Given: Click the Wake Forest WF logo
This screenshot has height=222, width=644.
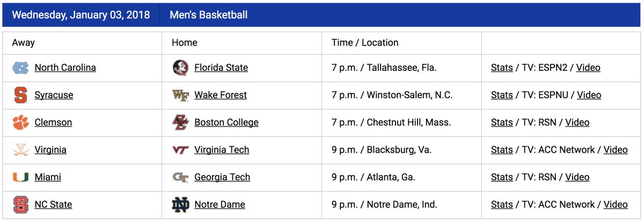Looking at the screenshot, I should [x=180, y=95].
